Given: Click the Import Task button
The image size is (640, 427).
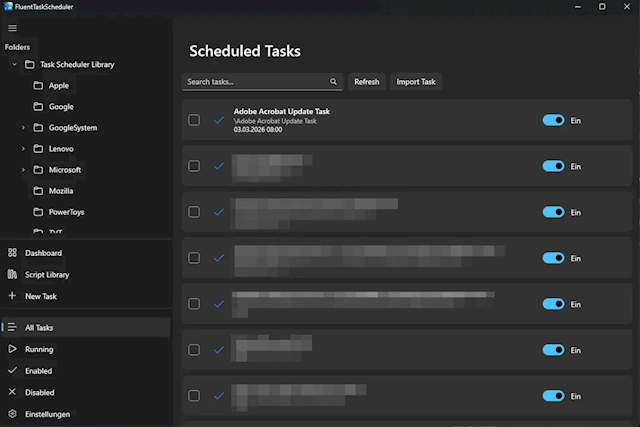Looking at the screenshot, I should 415,82.
